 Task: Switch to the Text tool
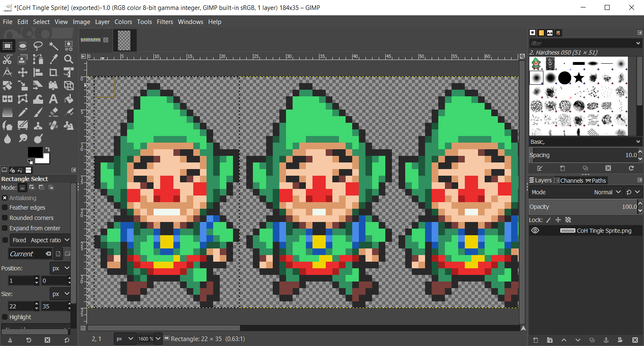tap(53, 99)
